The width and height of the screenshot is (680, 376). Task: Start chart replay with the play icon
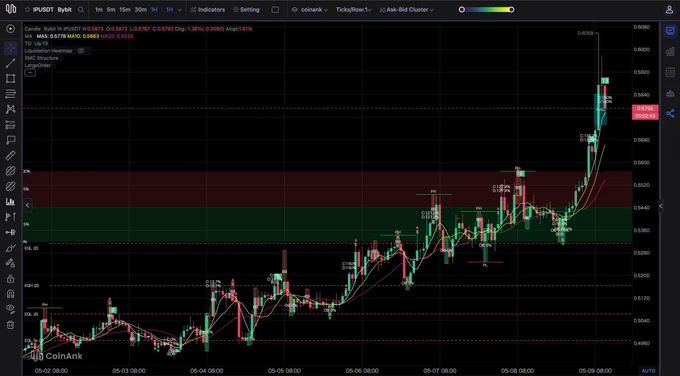click(x=10, y=29)
